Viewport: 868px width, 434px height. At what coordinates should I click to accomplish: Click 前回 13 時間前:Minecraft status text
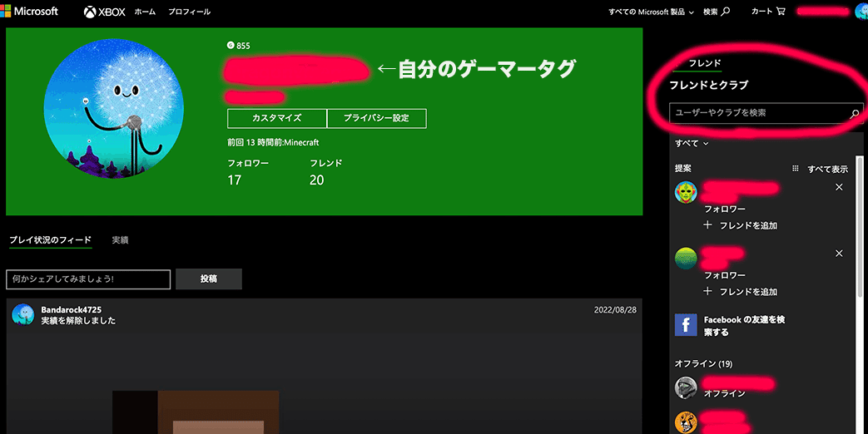(273, 143)
